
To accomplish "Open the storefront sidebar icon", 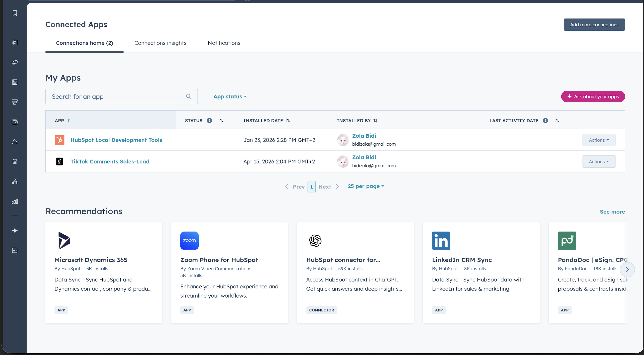I will (x=15, y=102).
